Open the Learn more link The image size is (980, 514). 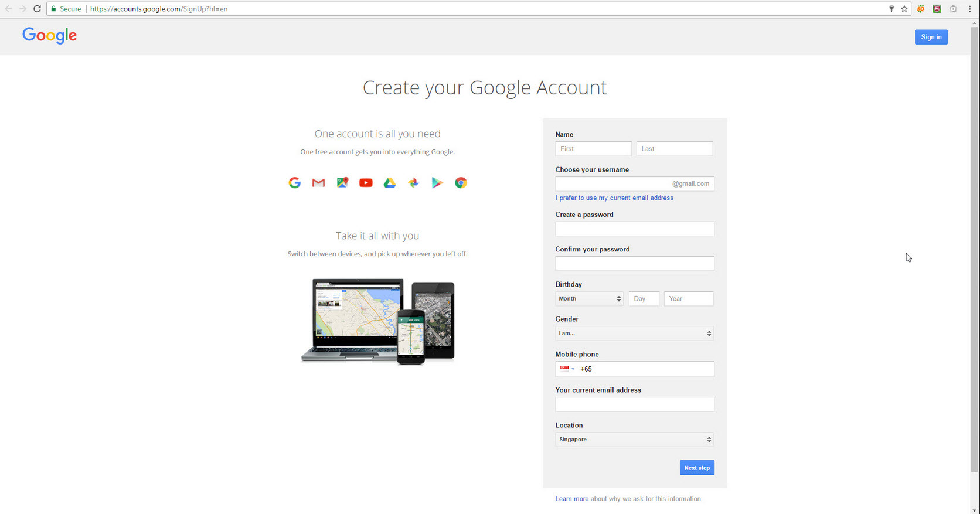(571, 499)
